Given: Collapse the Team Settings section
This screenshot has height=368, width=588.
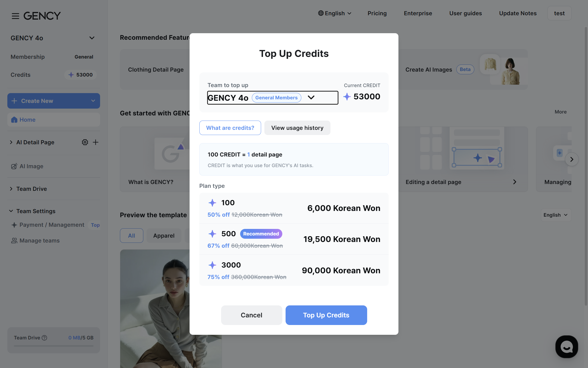Looking at the screenshot, I should click(11, 211).
